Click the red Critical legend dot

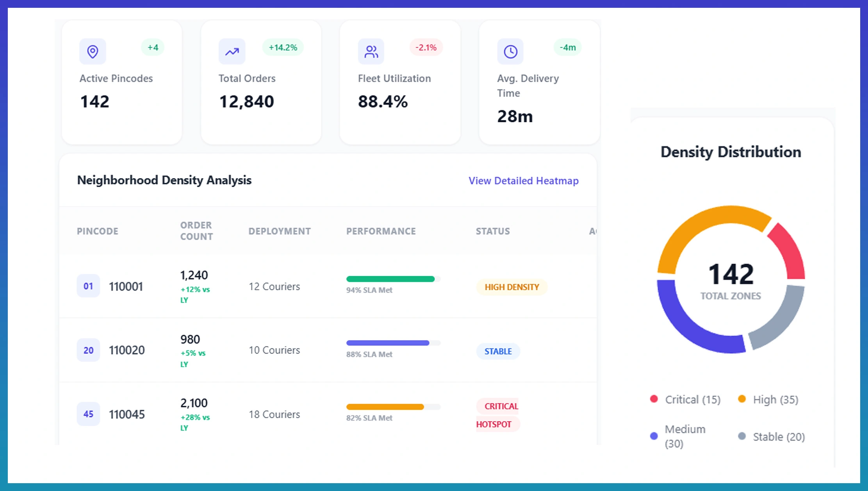654,399
